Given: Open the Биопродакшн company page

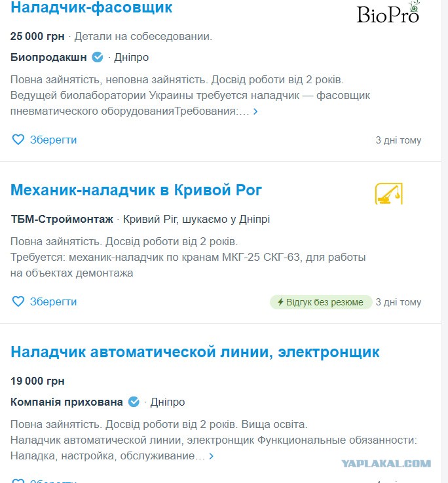Looking at the screenshot, I should [x=48, y=57].
